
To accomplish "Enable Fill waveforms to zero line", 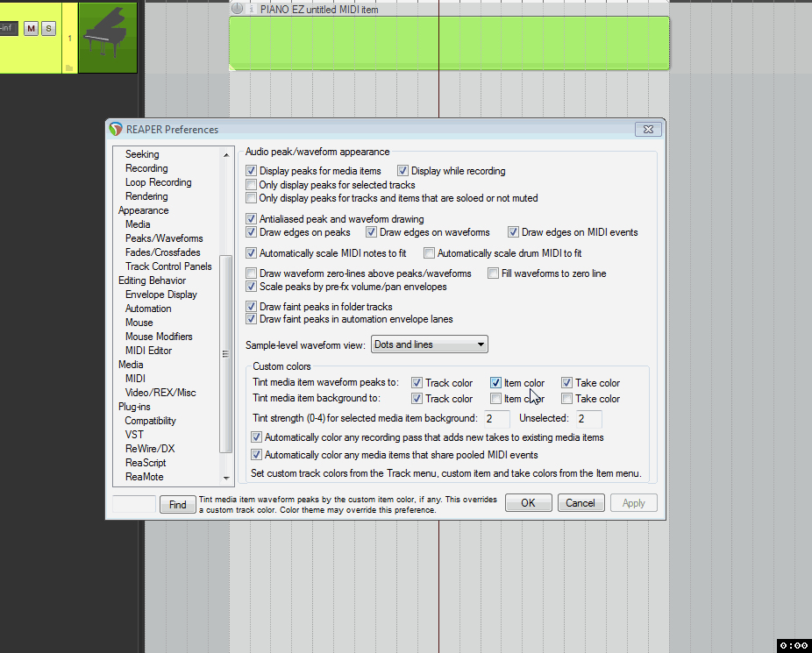I will pos(493,273).
